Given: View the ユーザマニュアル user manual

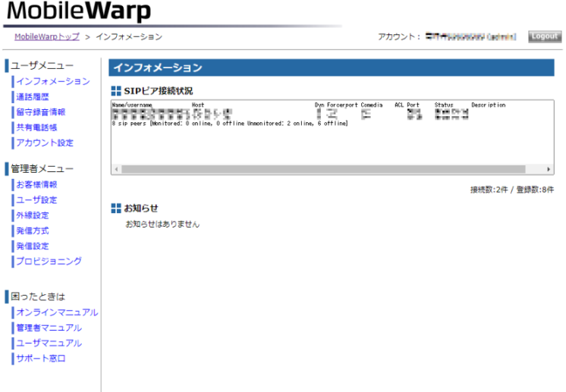Looking at the screenshot, I should 49,343.
